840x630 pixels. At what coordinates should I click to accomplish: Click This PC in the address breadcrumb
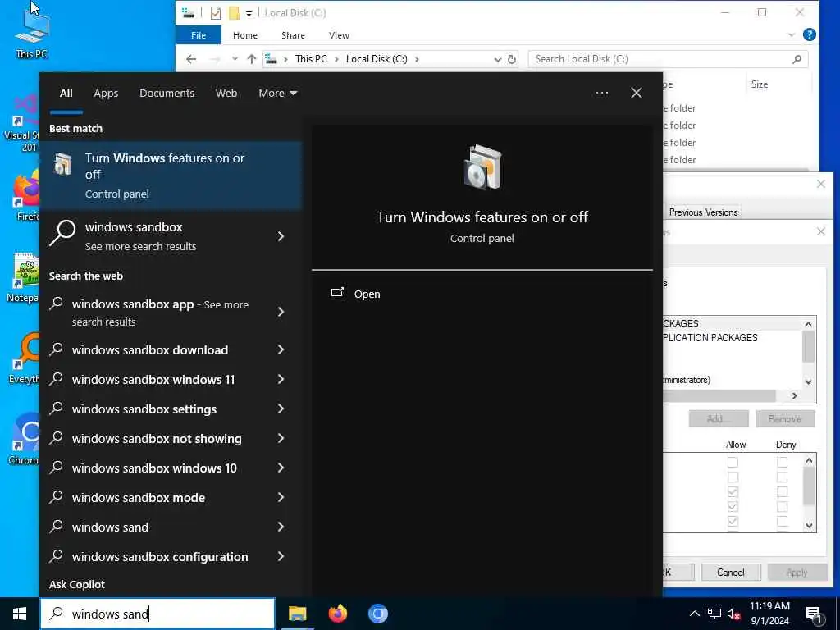(311, 59)
